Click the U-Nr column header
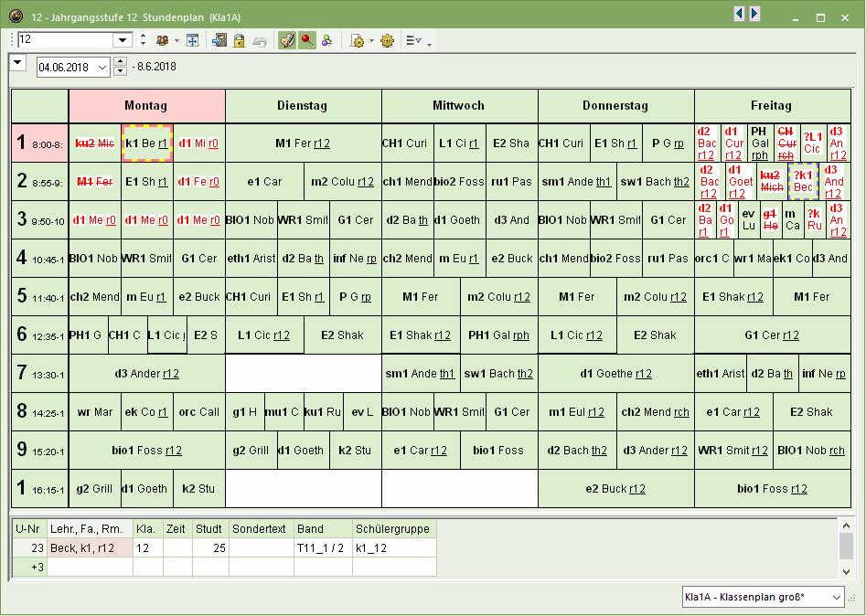This screenshot has width=866, height=616. pos(29,529)
